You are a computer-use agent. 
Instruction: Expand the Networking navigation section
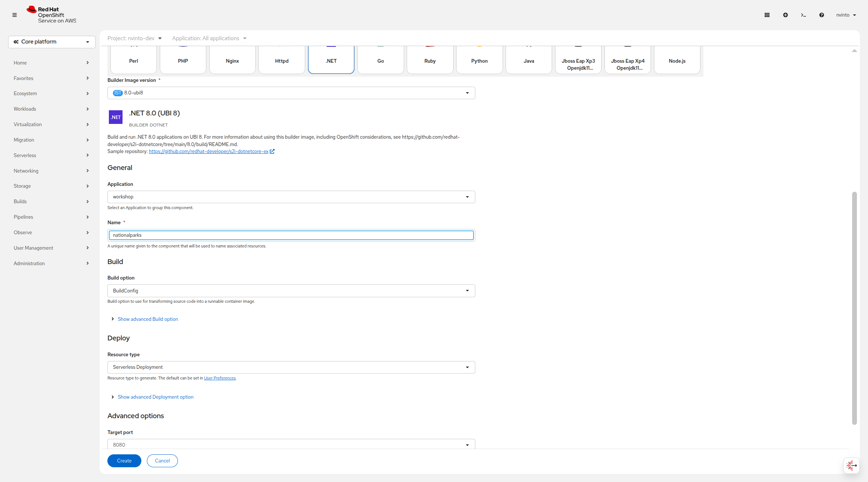click(52, 171)
